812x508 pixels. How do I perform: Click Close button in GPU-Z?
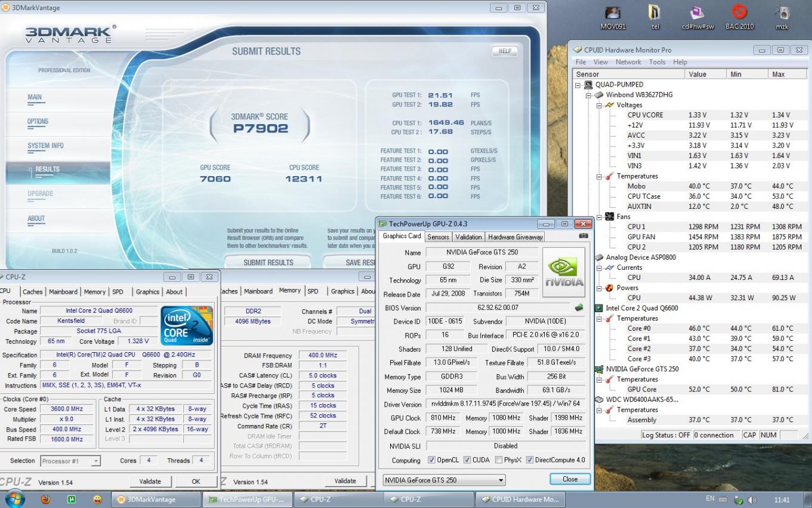click(x=570, y=479)
